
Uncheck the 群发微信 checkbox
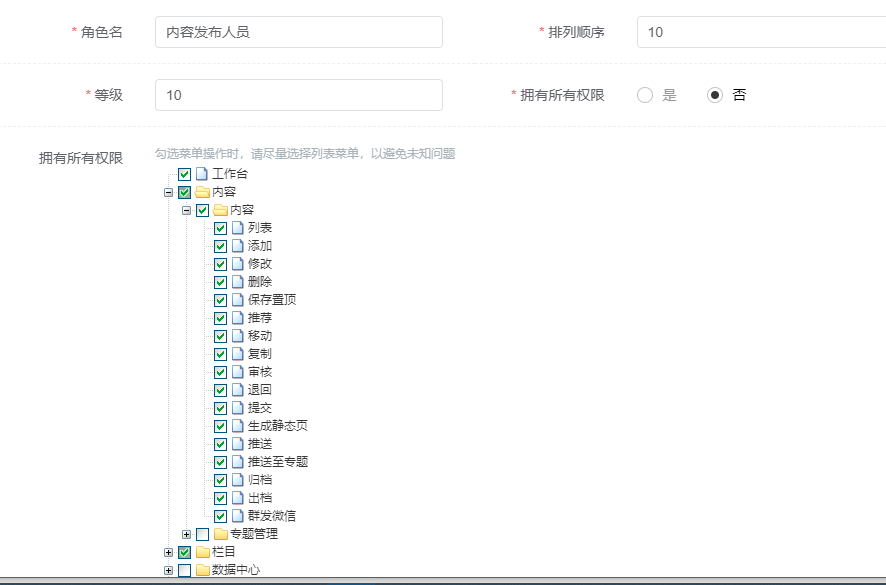point(220,516)
